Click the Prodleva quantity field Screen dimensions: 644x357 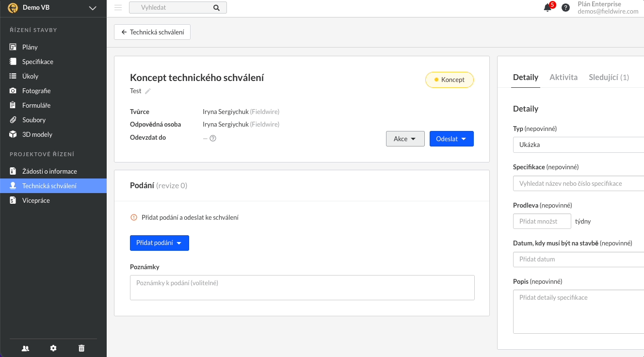tap(542, 221)
